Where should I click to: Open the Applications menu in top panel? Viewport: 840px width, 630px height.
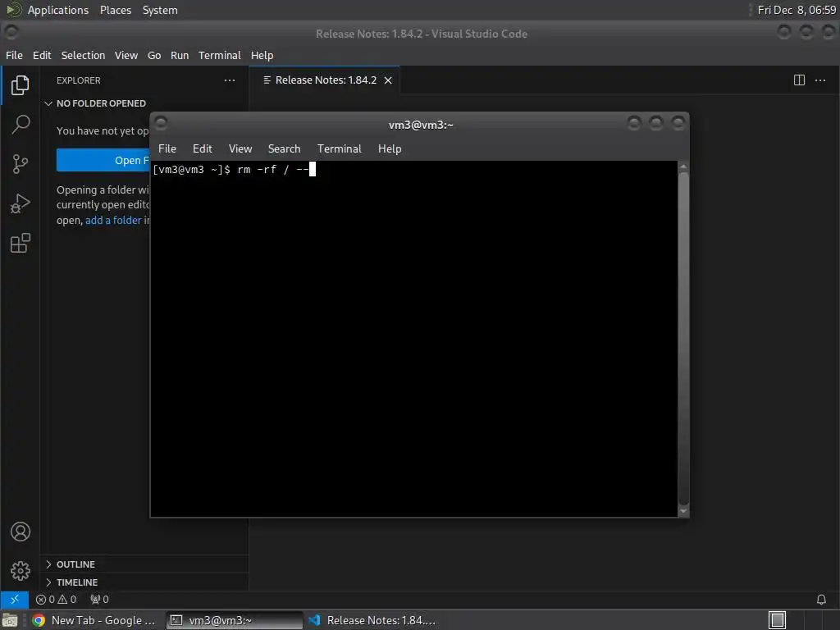pos(58,10)
